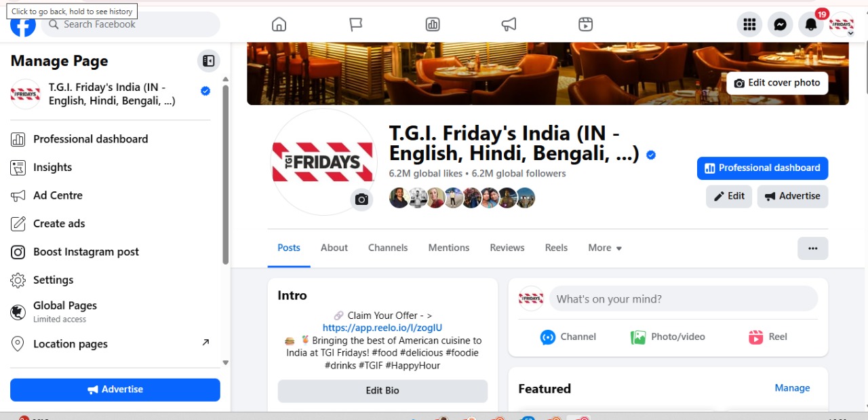Open the app.reelo.io offer link

point(382,328)
